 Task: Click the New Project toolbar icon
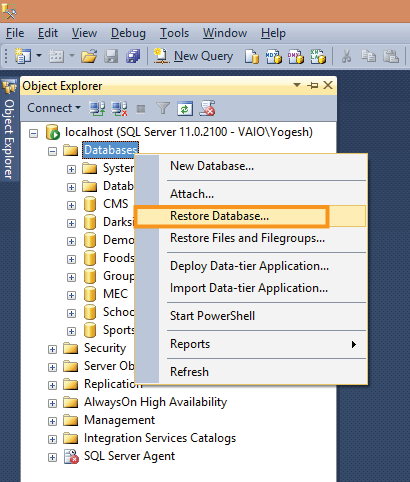pos(23,56)
